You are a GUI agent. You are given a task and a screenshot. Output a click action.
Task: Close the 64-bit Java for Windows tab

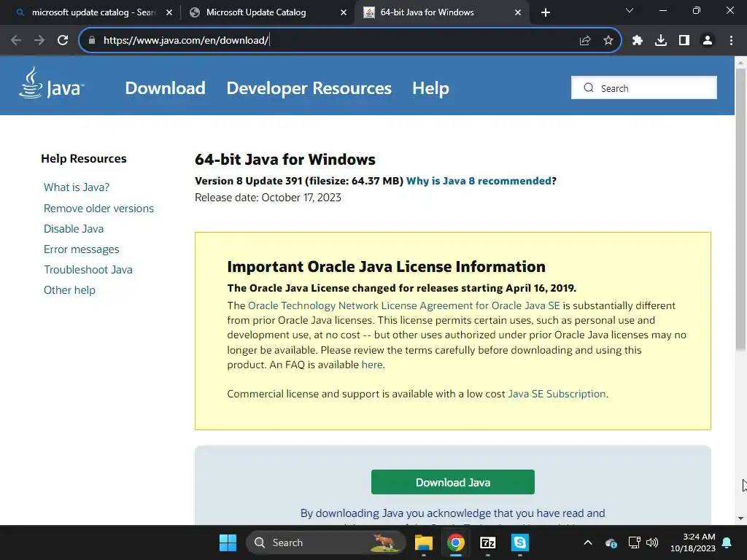tap(518, 12)
